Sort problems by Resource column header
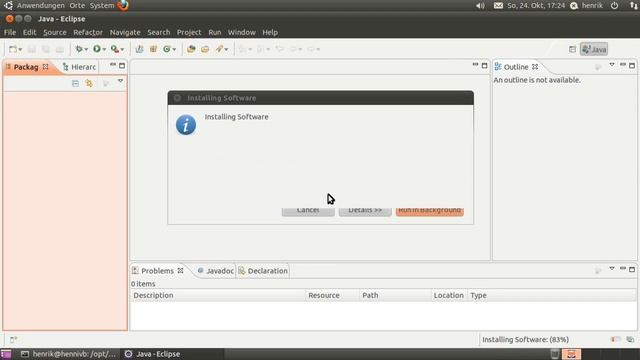This screenshot has width=640, height=360. coord(333,295)
